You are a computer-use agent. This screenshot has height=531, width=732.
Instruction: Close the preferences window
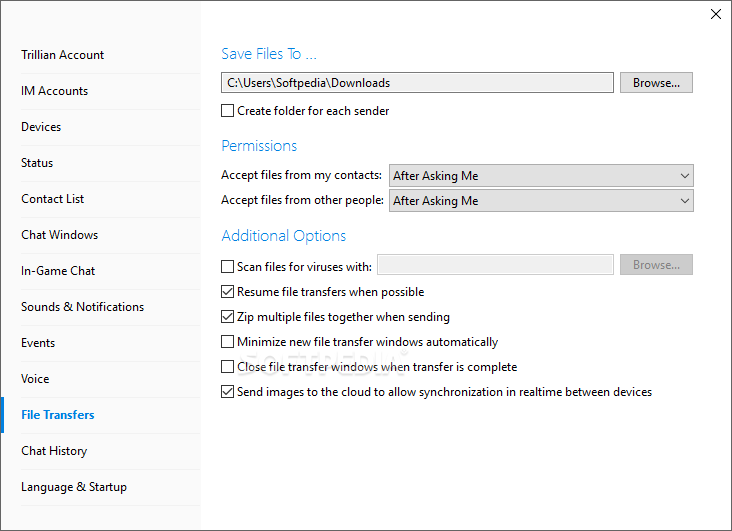pos(716,14)
